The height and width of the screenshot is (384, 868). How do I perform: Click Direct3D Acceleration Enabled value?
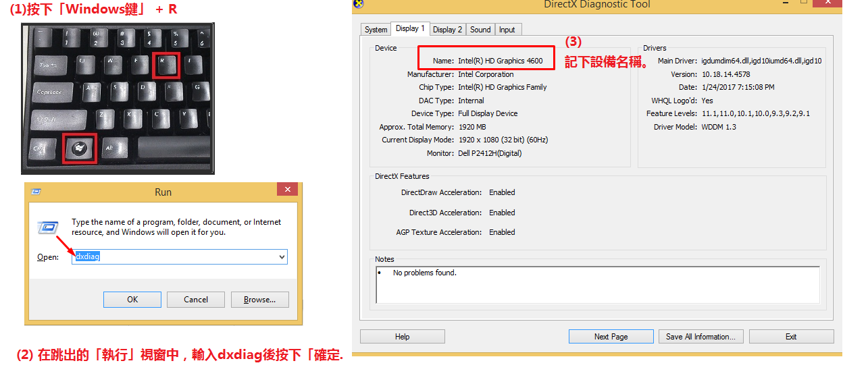click(502, 213)
